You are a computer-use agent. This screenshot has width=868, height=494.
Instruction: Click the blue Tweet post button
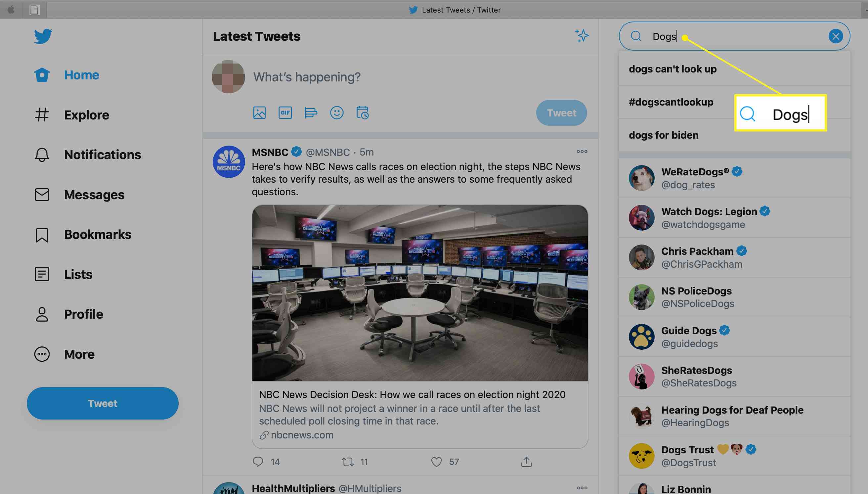coord(561,112)
